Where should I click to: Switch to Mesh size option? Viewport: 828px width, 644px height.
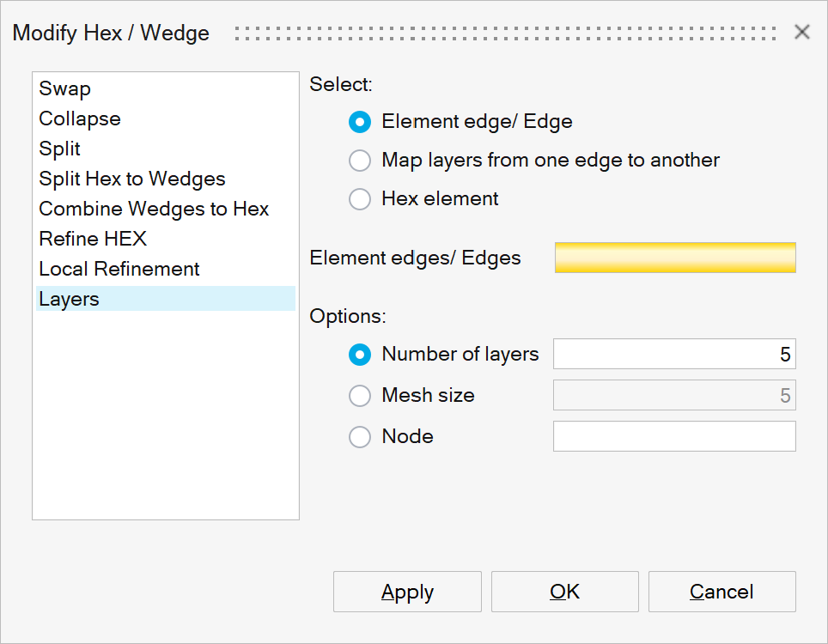360,395
